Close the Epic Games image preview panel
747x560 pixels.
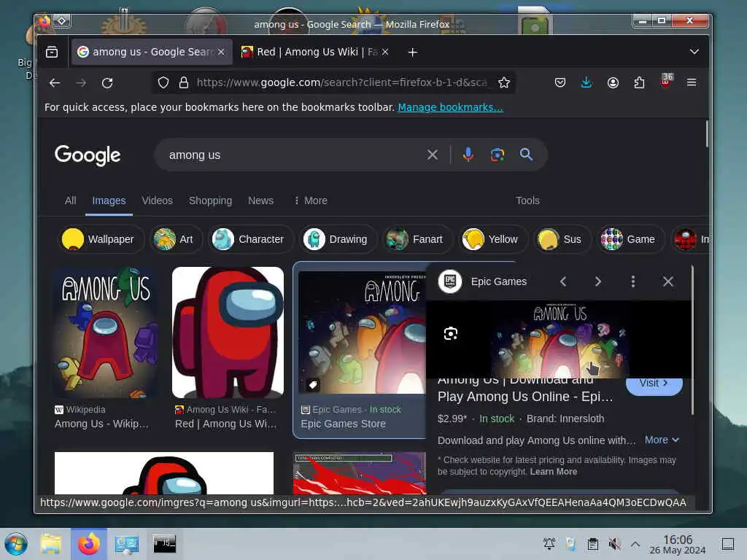(x=668, y=281)
